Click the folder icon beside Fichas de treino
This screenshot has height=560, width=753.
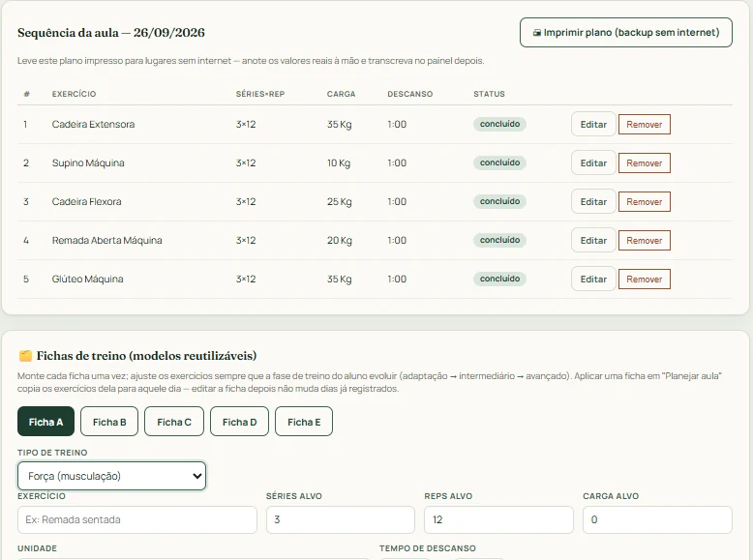tap(25, 356)
